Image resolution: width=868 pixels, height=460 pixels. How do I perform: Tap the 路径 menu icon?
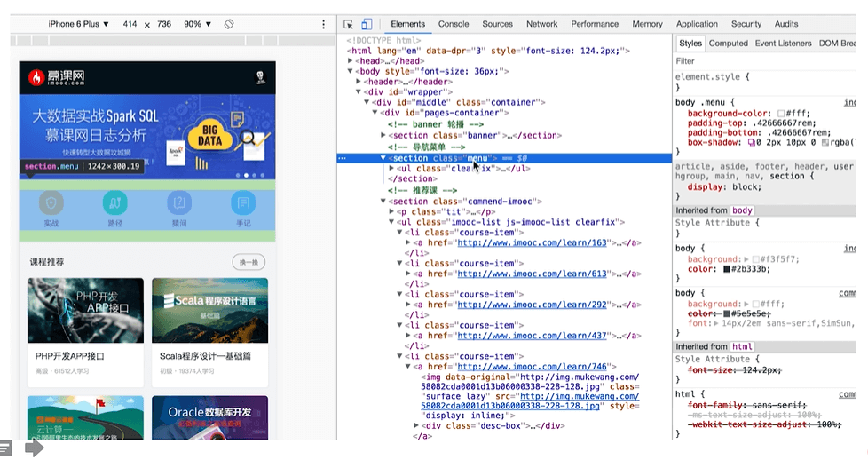[115, 203]
